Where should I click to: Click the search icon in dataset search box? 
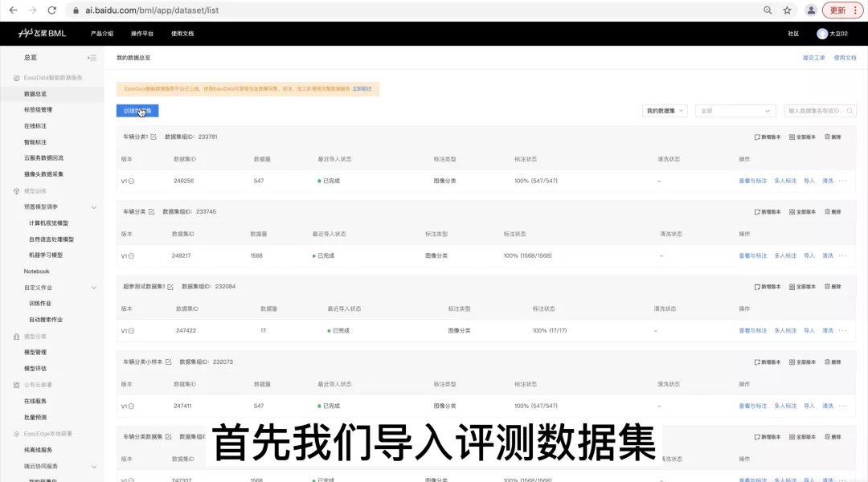(x=850, y=111)
